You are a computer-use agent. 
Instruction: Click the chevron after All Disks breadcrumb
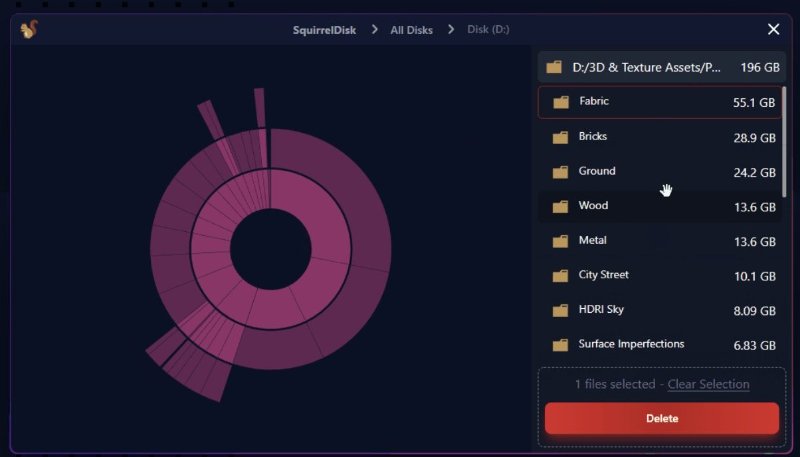451,29
